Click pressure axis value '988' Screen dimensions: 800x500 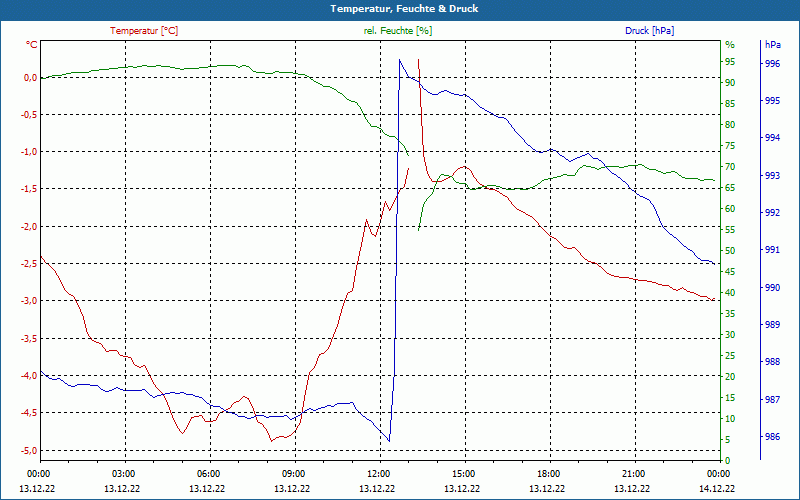(772, 362)
